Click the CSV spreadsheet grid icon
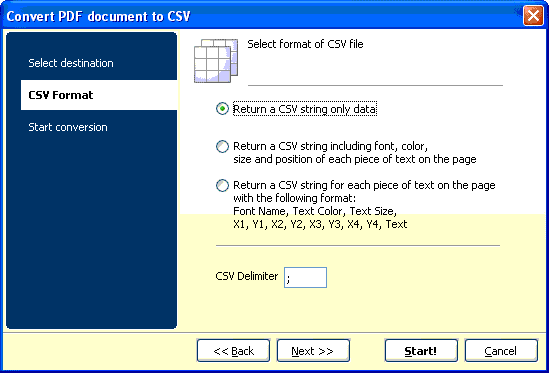This screenshot has width=549, height=373. tap(216, 61)
